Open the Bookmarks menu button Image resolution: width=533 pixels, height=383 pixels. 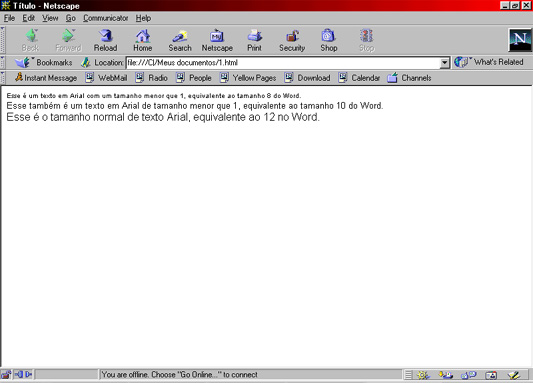44,63
